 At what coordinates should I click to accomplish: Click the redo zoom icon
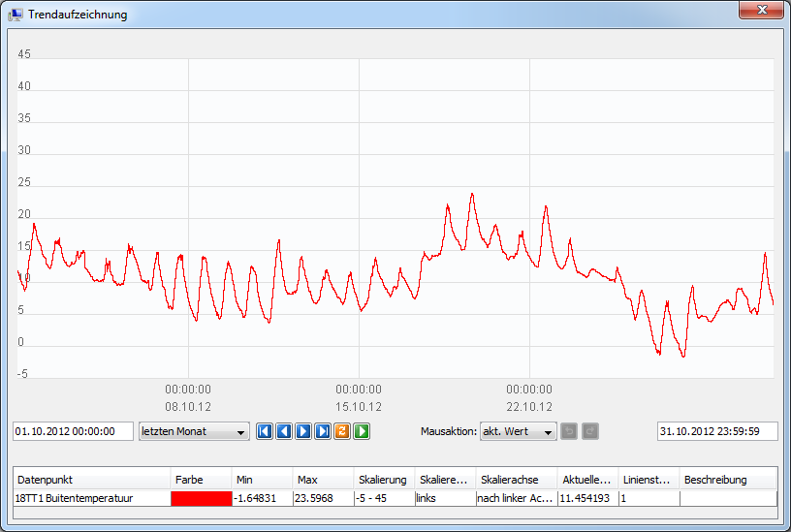click(x=590, y=431)
